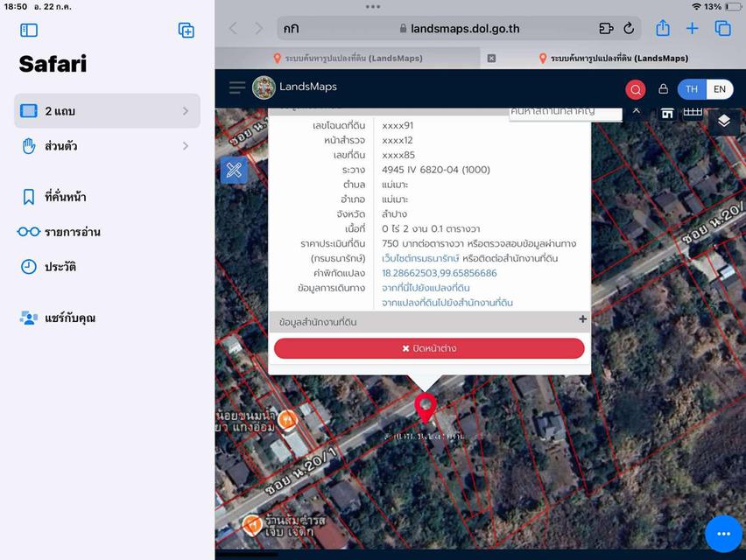Image resolution: width=746 pixels, height=560 pixels.
Task: Show tab overview icon
Action: point(723,29)
